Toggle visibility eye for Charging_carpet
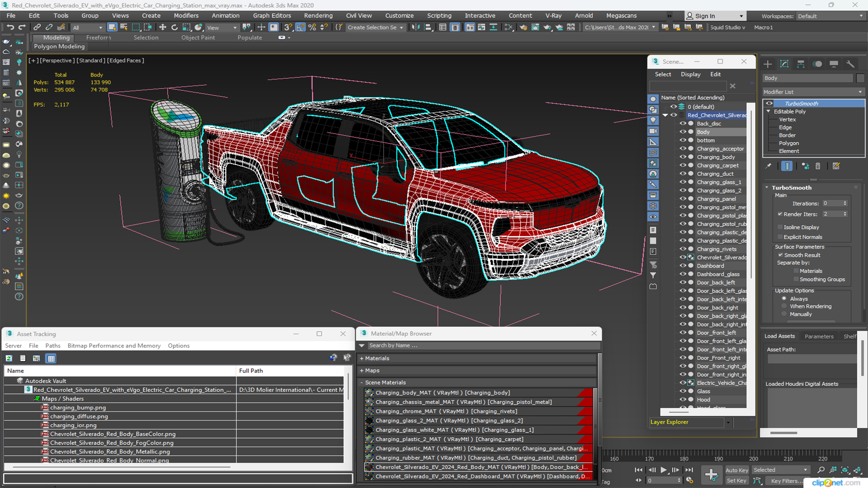Image resolution: width=868 pixels, height=488 pixels. [683, 165]
